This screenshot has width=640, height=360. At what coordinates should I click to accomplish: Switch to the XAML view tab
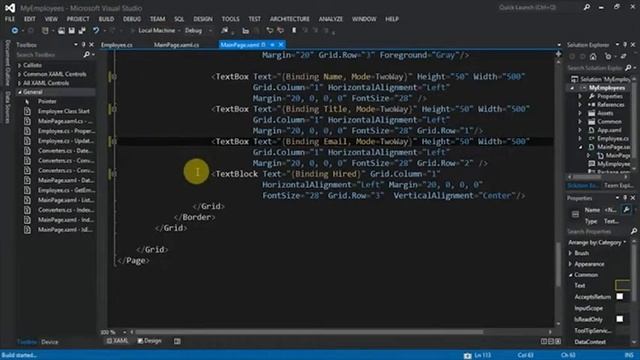[x=118, y=341]
